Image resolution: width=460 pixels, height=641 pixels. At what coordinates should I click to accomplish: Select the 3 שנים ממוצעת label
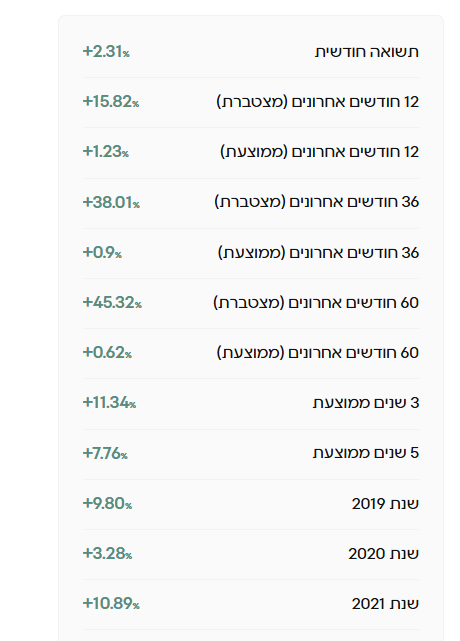click(366, 403)
